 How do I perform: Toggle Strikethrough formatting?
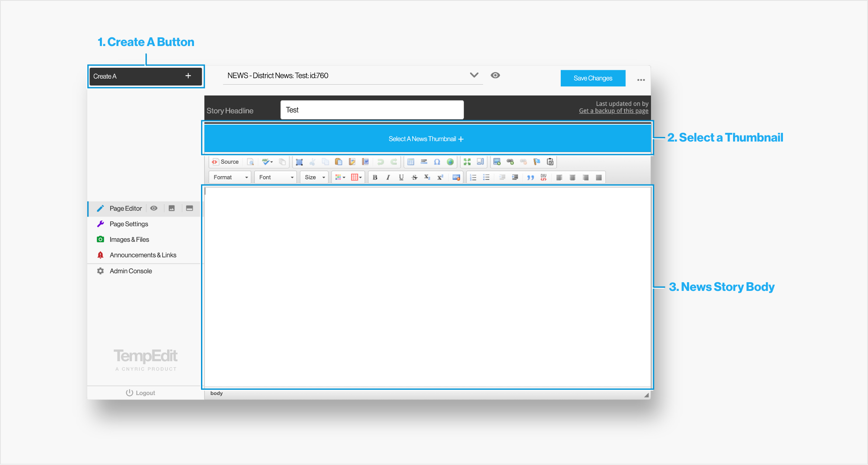pyautogui.click(x=414, y=178)
